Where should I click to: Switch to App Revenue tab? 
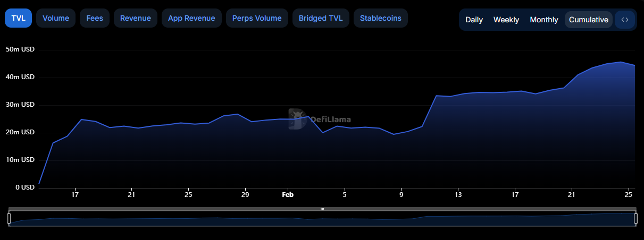point(191,18)
